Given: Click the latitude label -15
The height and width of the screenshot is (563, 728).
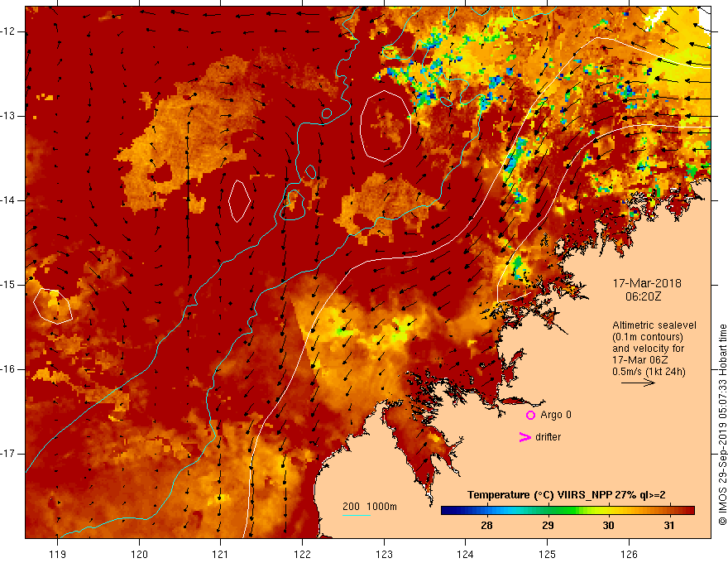Looking at the screenshot, I should click(x=8, y=285).
